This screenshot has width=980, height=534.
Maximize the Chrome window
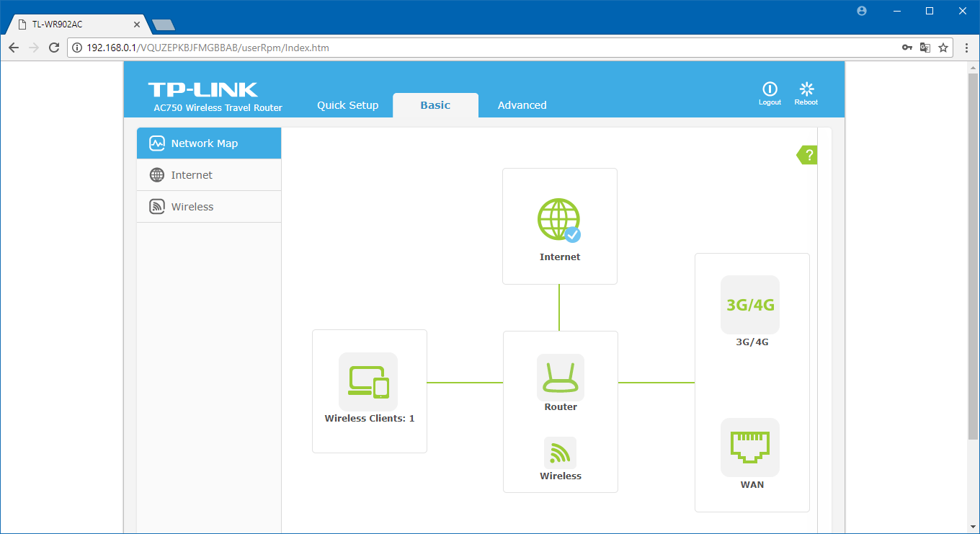point(930,11)
